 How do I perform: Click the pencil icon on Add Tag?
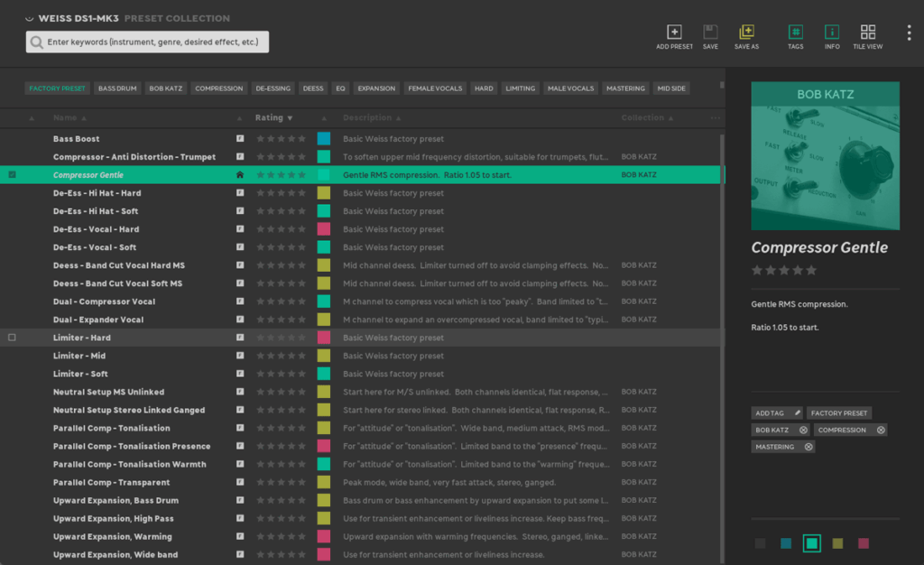(797, 413)
